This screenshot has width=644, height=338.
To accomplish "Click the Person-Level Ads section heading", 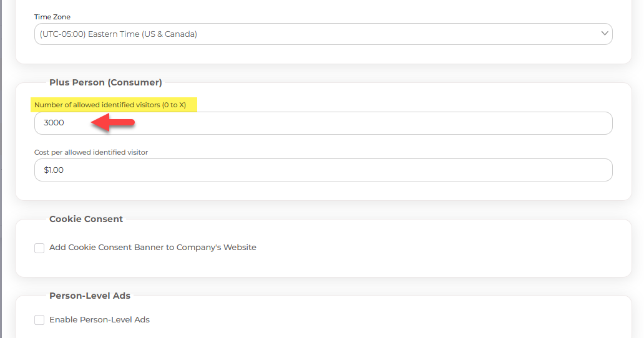I will [x=89, y=296].
